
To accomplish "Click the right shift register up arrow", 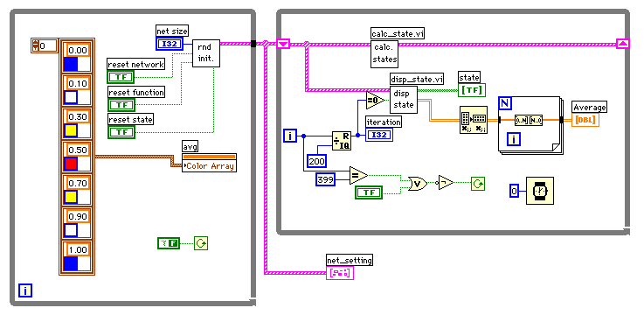I will click(x=623, y=44).
